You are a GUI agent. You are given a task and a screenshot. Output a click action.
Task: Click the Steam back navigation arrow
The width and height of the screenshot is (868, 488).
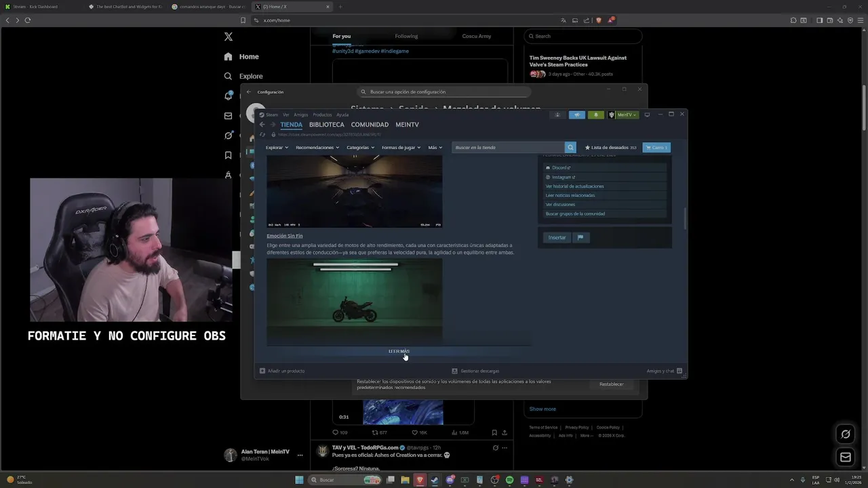(262, 125)
